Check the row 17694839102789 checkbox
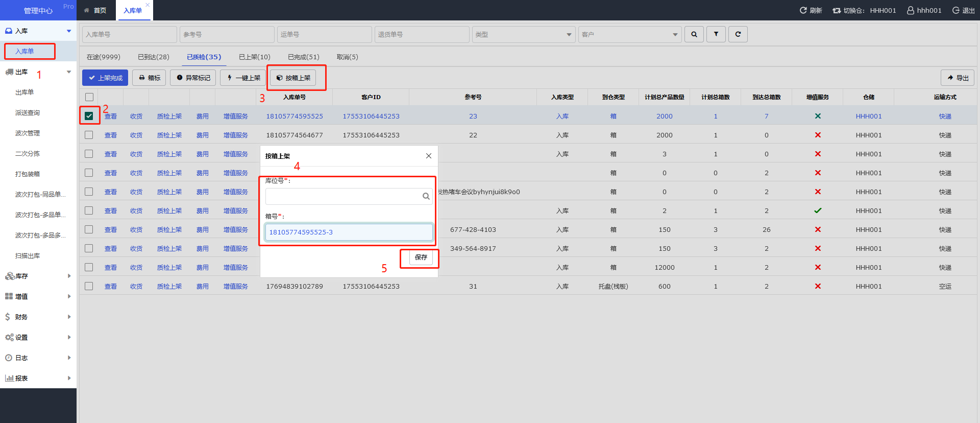The width and height of the screenshot is (980, 423). [89, 286]
